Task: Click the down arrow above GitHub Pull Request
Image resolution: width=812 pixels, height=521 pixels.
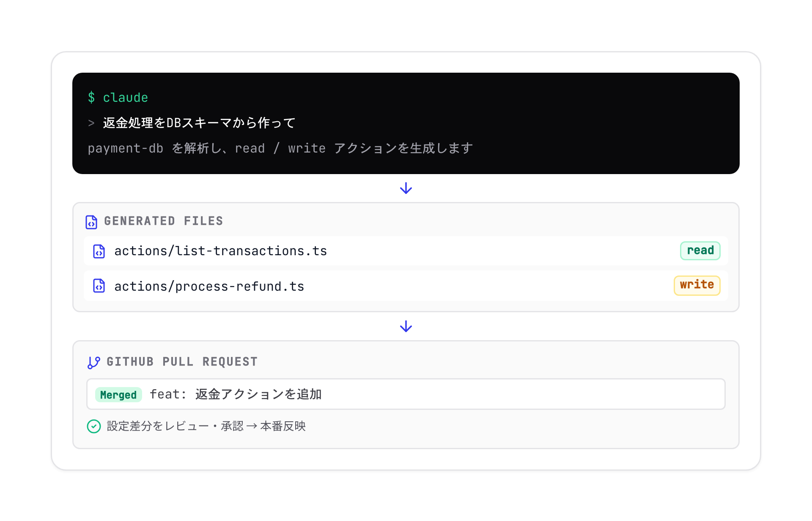Action: 406,326
